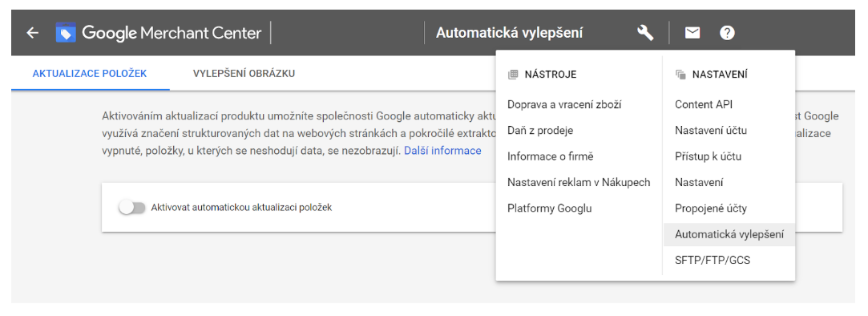Viewport: 868px width, 316px height.
Task: Follow the Další informace link
Action: coord(442,151)
